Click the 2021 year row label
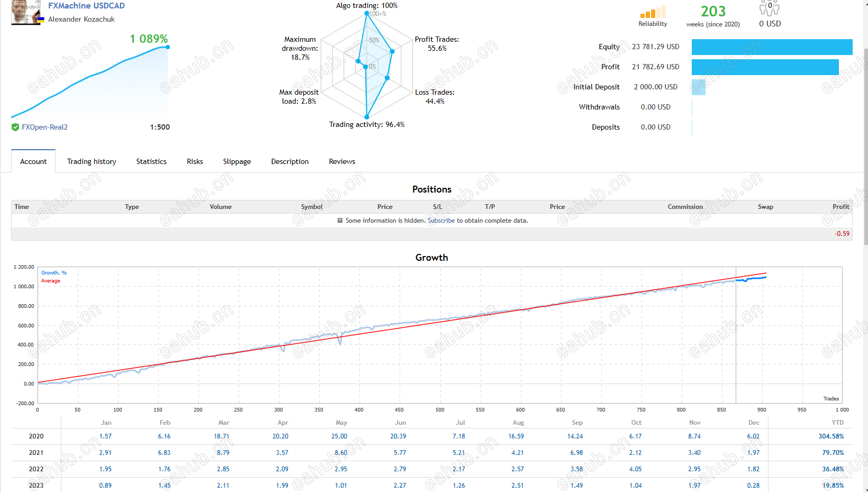The height and width of the screenshot is (493, 868). [36, 453]
